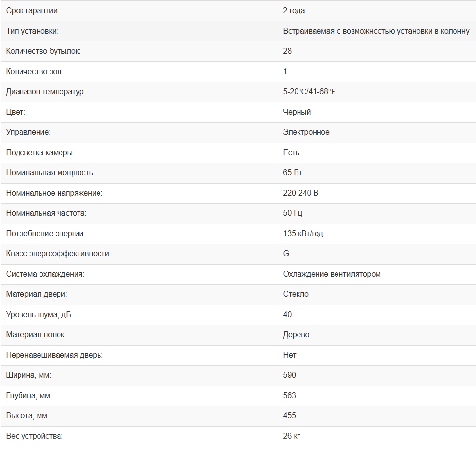Click the "Перенавешиваемая дверь:" label
The width and height of the screenshot is (476, 450).
[x=54, y=355]
